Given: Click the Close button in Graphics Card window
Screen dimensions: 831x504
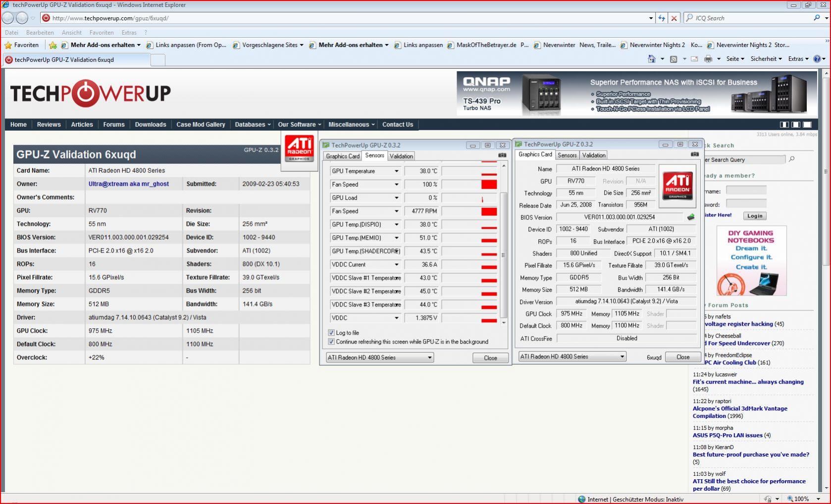Looking at the screenshot, I should pos(683,357).
